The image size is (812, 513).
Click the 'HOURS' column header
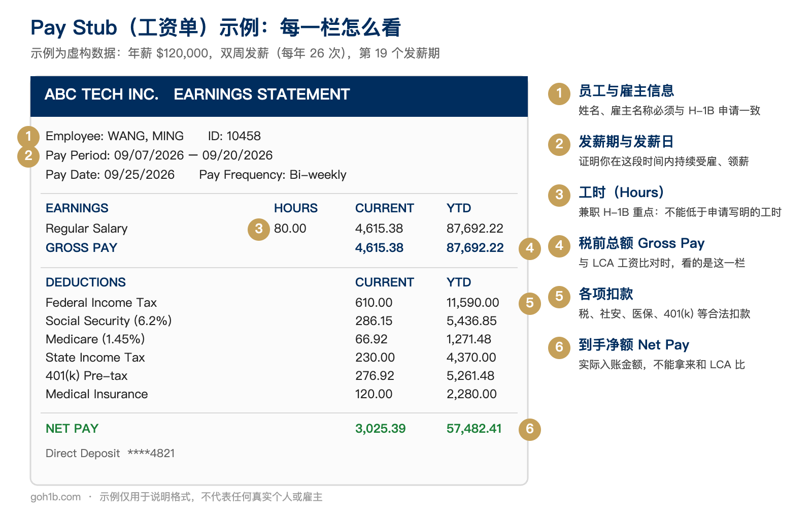[296, 208]
